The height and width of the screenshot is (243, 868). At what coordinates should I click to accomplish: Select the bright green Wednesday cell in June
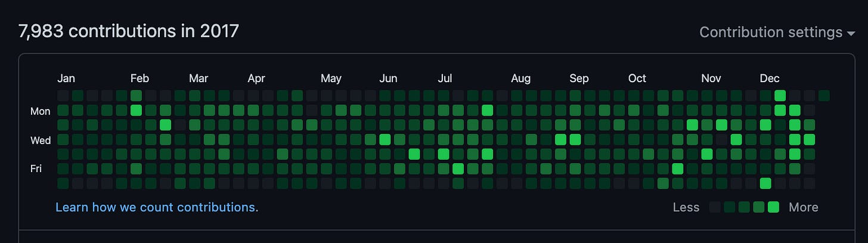pyautogui.click(x=385, y=139)
